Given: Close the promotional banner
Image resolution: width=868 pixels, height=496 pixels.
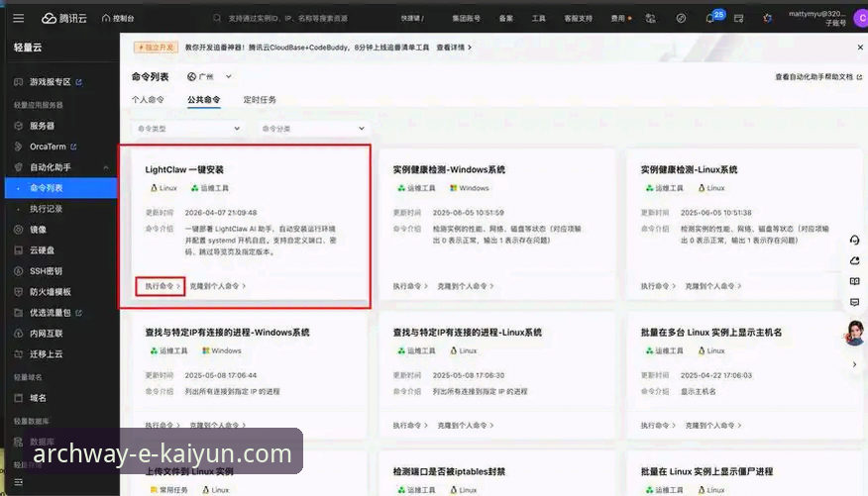Looking at the screenshot, I should 860,48.
